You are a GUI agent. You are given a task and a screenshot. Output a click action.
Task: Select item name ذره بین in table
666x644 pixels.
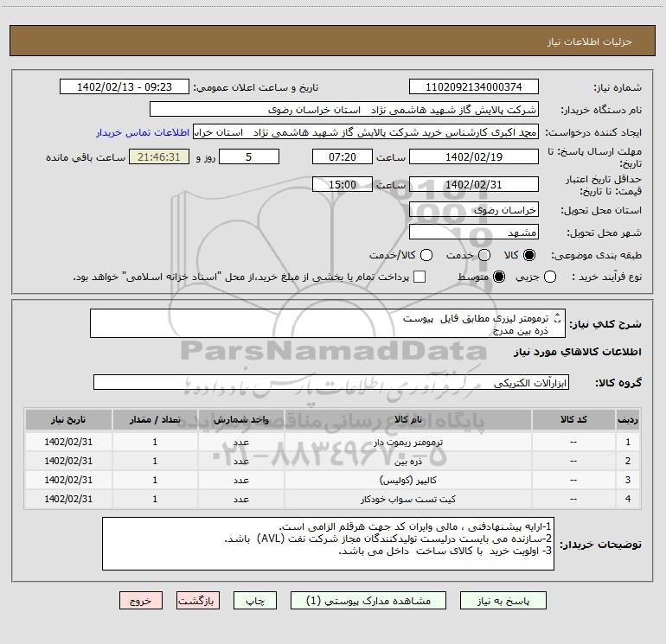pyautogui.click(x=407, y=461)
